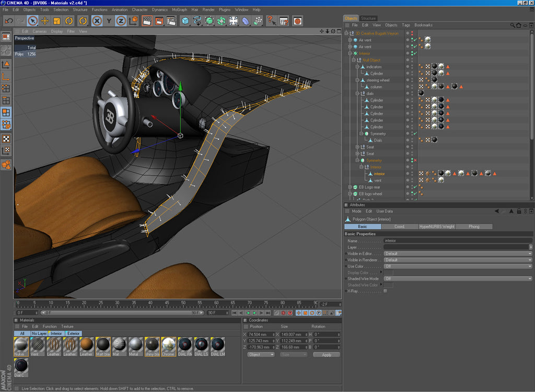
Task: Toggle the Y-axis lock icon
Action: [109, 21]
